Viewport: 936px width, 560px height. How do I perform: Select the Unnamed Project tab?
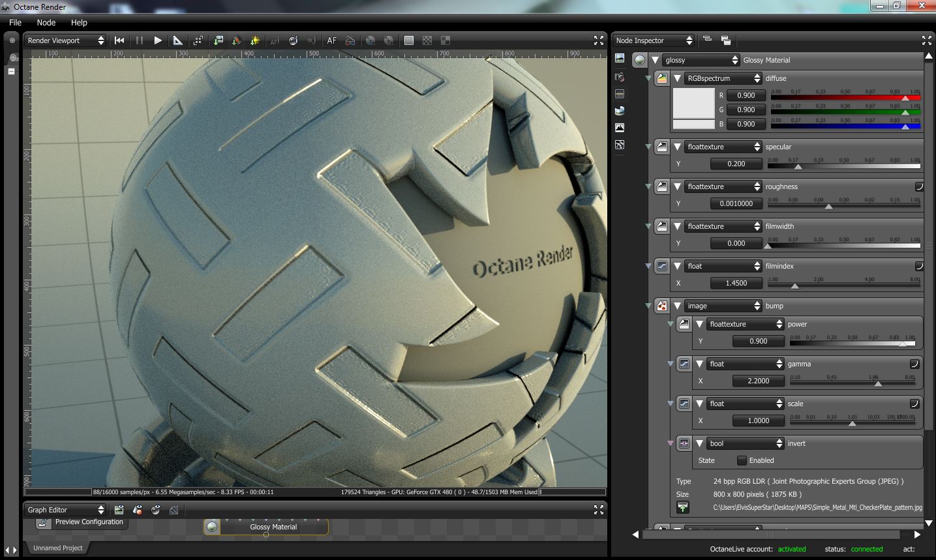point(58,548)
